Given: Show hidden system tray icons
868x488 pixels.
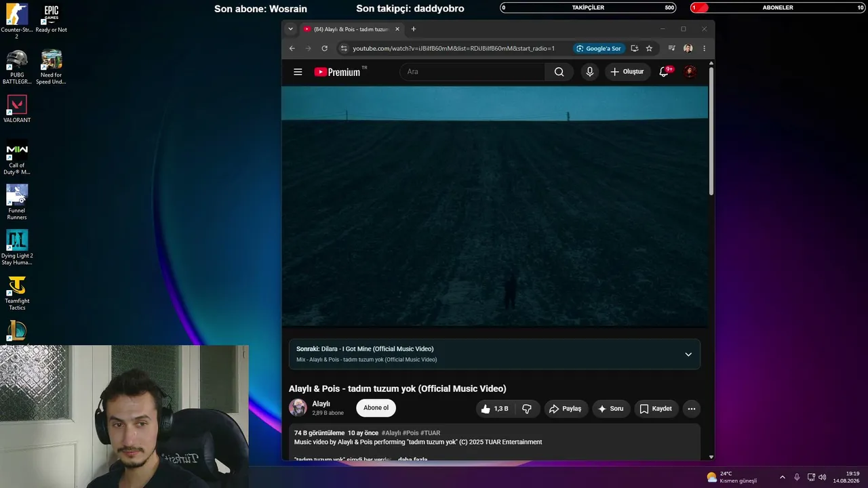Looking at the screenshot, I should pos(782,477).
